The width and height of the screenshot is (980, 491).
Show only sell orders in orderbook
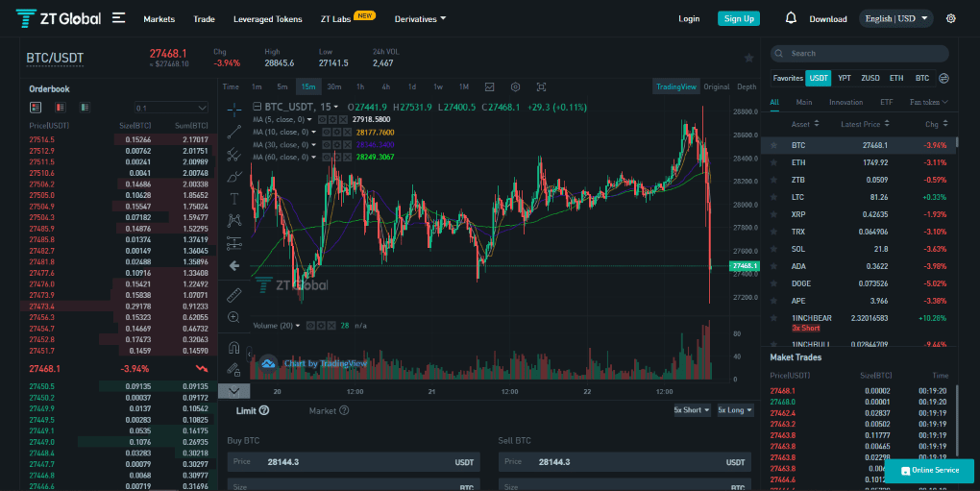[x=61, y=107]
